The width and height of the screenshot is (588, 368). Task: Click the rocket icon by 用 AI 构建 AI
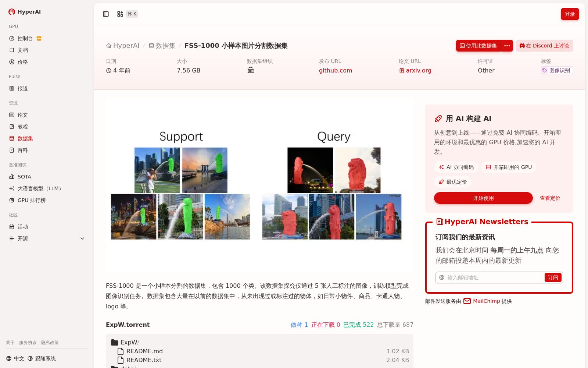point(438,118)
